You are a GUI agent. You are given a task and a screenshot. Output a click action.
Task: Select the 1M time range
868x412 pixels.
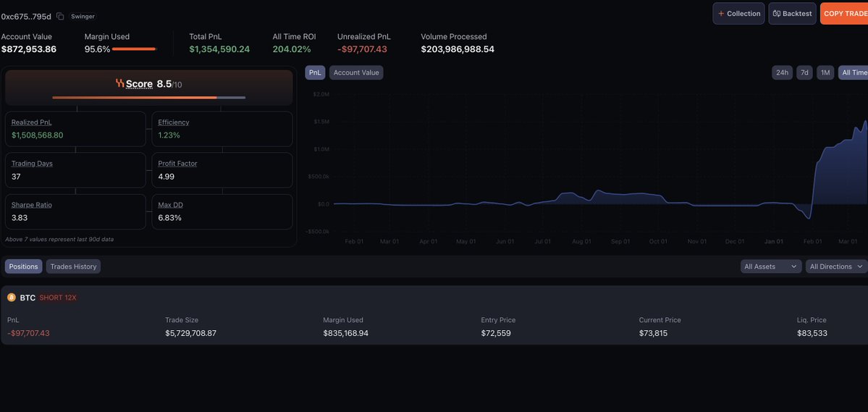825,72
